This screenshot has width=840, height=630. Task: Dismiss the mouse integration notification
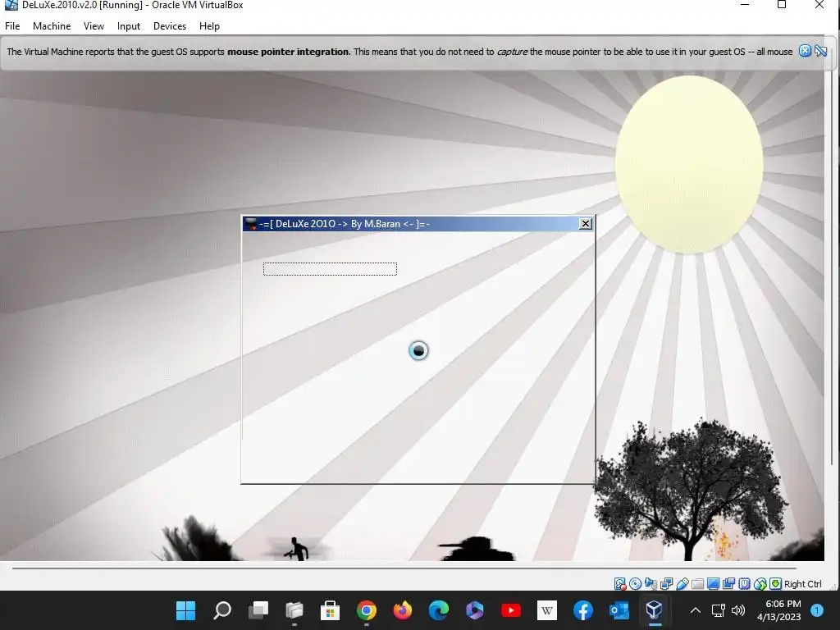(805, 51)
